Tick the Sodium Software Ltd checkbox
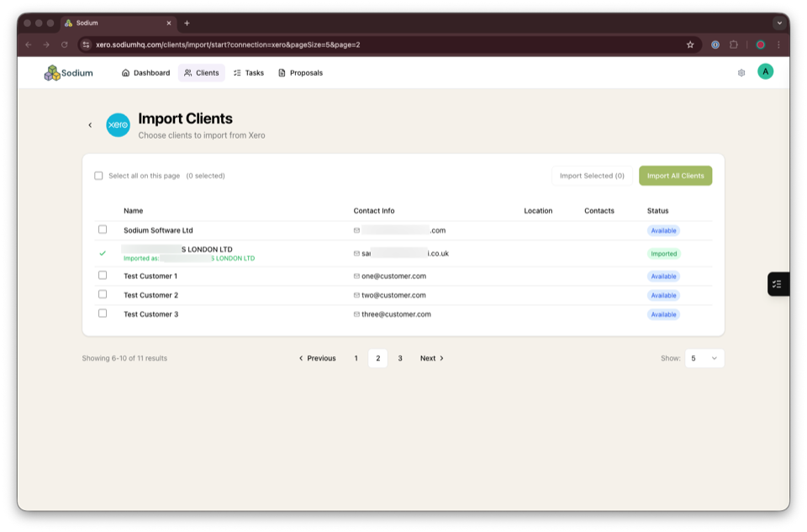Screen dimensions: 807x532 coord(103,229)
